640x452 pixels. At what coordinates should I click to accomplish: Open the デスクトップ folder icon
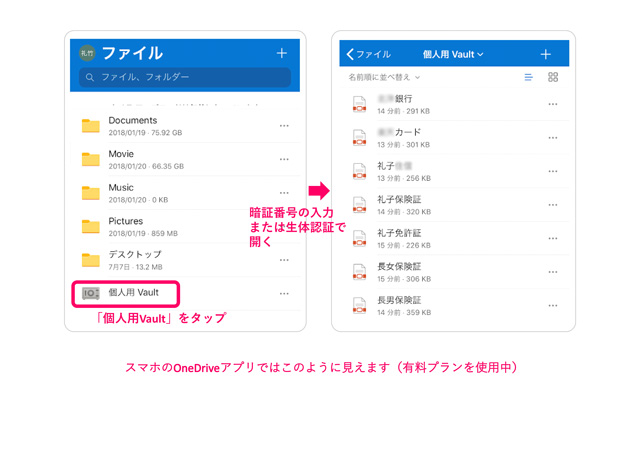[91, 260]
